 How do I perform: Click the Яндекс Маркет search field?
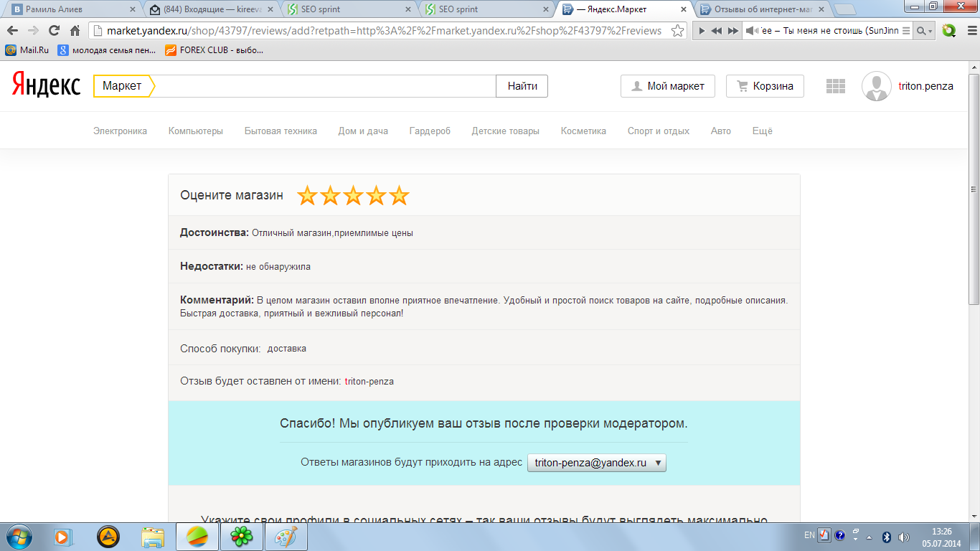pyautogui.click(x=325, y=86)
